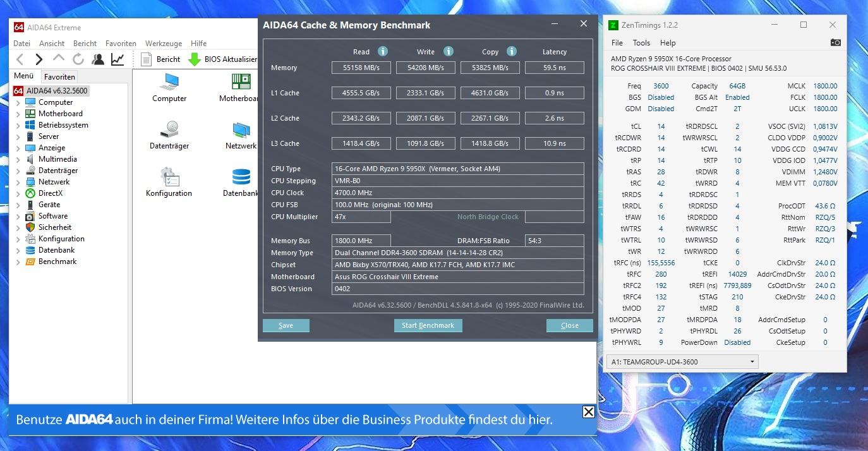This screenshot has width=868, height=451.
Task: Expand the Geräte tree node
Action: [x=18, y=205]
